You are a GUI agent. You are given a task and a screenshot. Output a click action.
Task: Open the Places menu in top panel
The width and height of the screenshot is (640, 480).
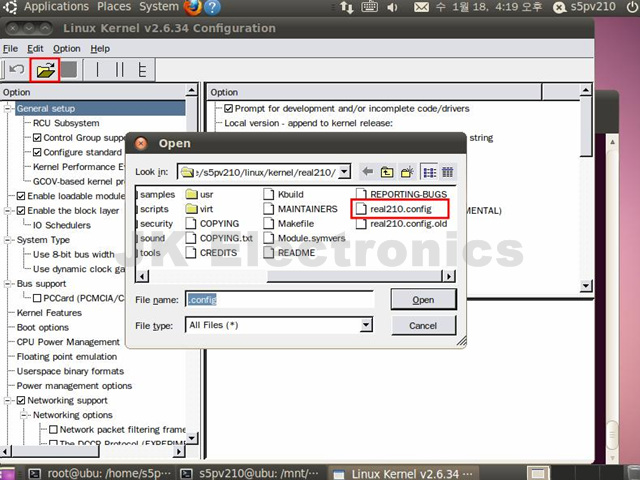pyautogui.click(x=114, y=7)
